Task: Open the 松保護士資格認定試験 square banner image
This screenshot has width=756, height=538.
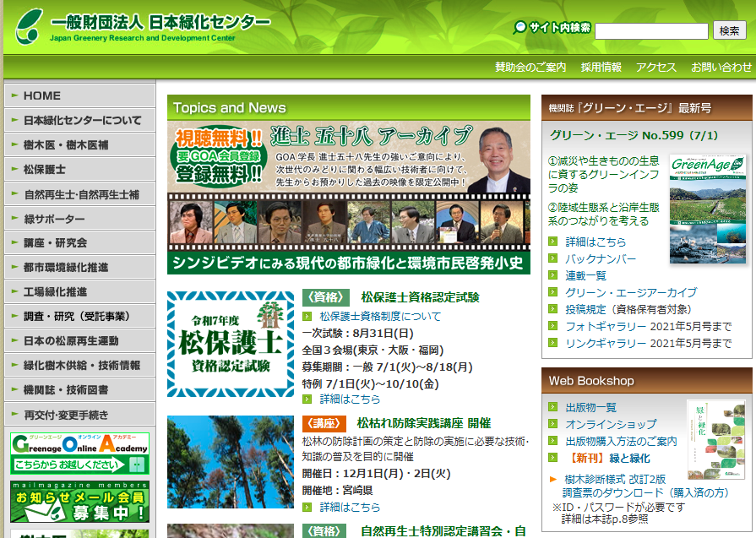Action: pos(231,345)
